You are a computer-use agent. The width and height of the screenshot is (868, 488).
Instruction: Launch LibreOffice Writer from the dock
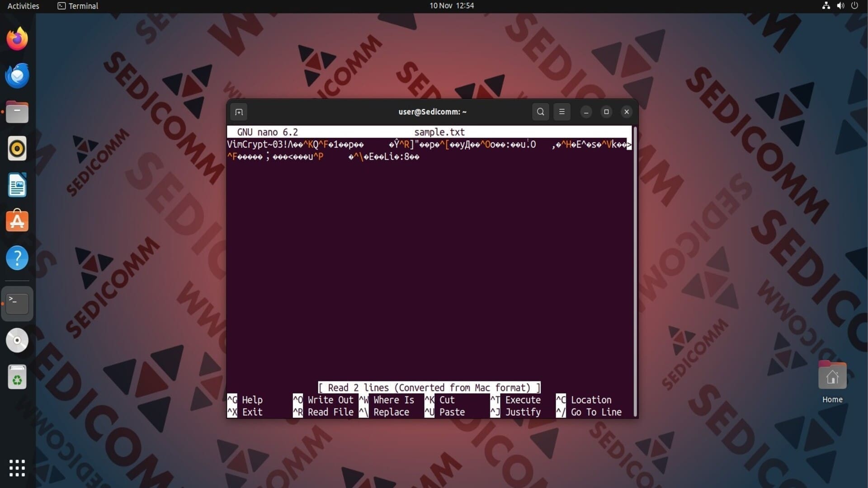(x=17, y=185)
